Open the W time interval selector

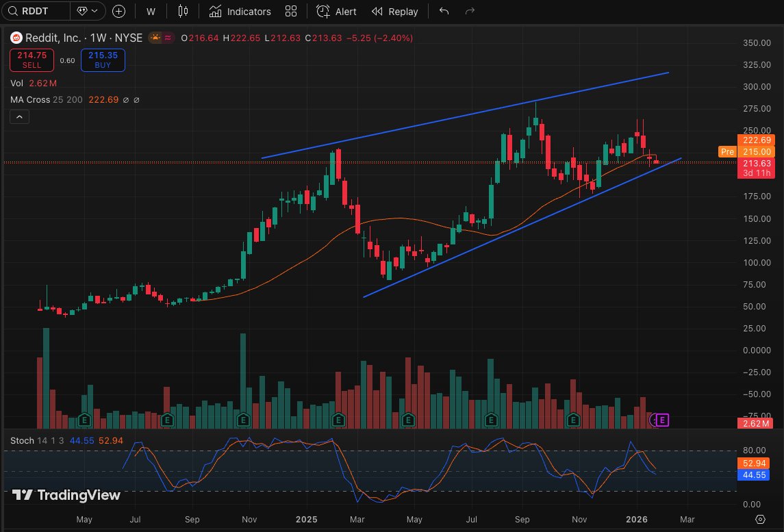151,12
